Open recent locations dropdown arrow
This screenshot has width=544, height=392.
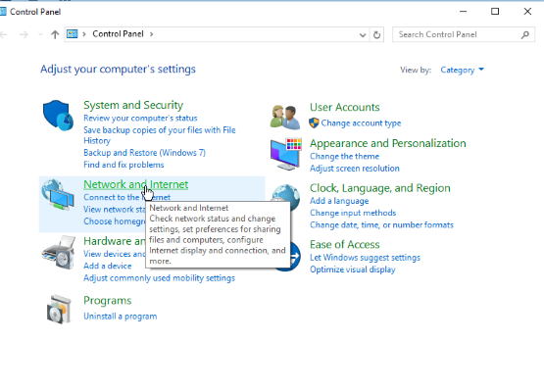[x=40, y=34]
